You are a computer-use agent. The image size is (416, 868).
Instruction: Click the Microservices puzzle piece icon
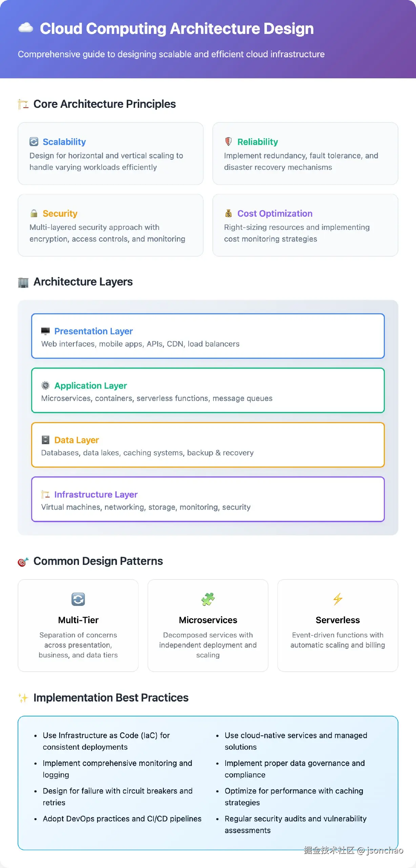point(208,599)
